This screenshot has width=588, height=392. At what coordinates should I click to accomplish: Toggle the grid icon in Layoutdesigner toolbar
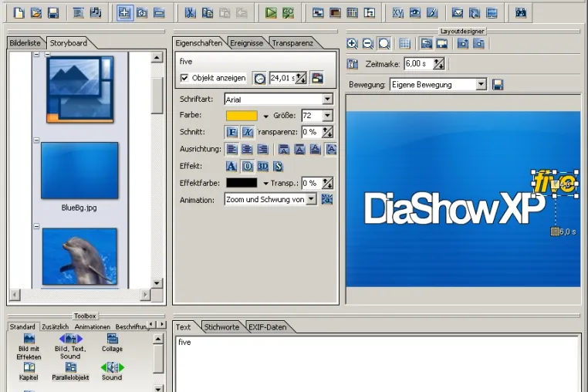[404, 43]
